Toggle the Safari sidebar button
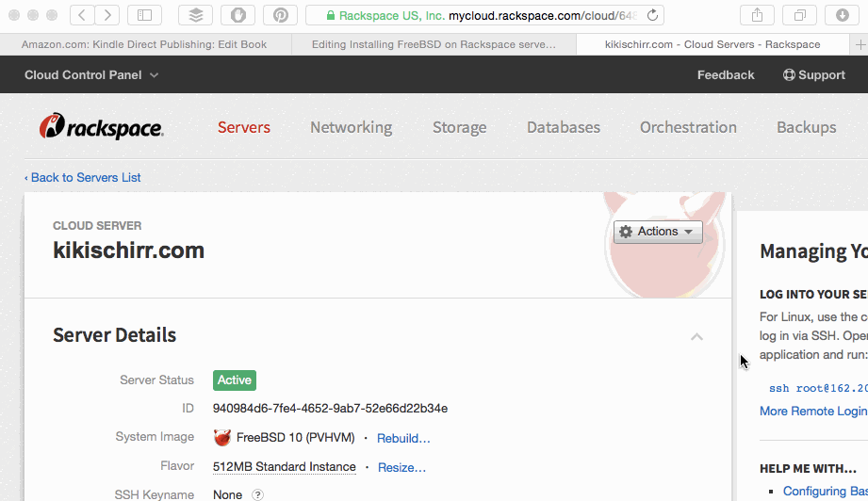Viewport: 868px width, 501px height. click(x=144, y=15)
